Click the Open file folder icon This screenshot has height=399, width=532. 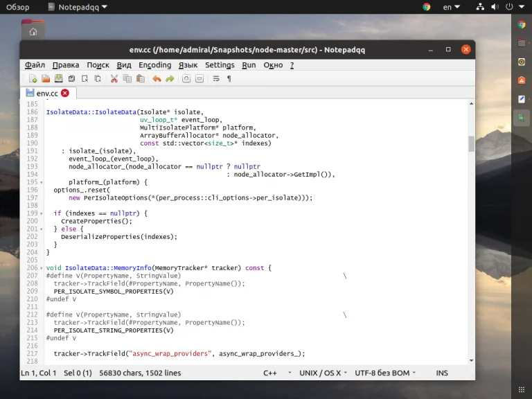[x=46, y=79]
